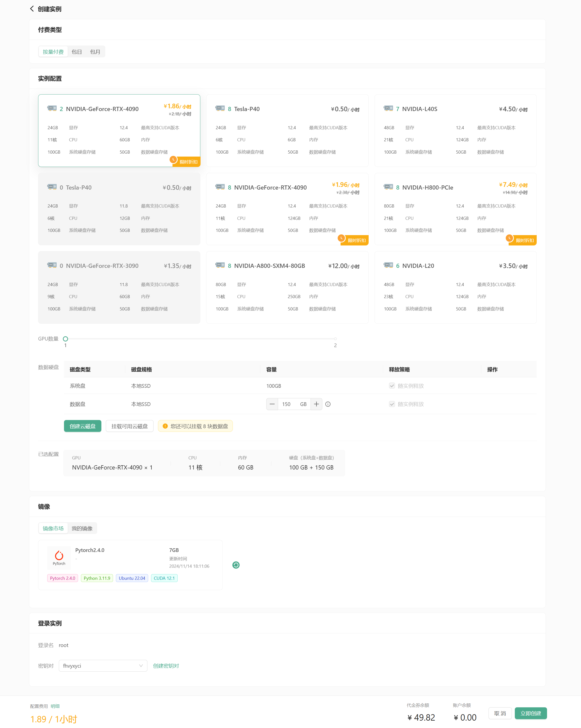
Task: Decrease data disk capacity with minus button
Action: (272, 404)
